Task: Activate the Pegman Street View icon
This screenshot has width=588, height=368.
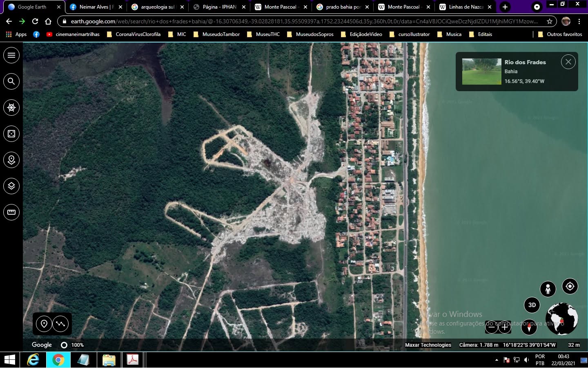Action: (x=548, y=289)
